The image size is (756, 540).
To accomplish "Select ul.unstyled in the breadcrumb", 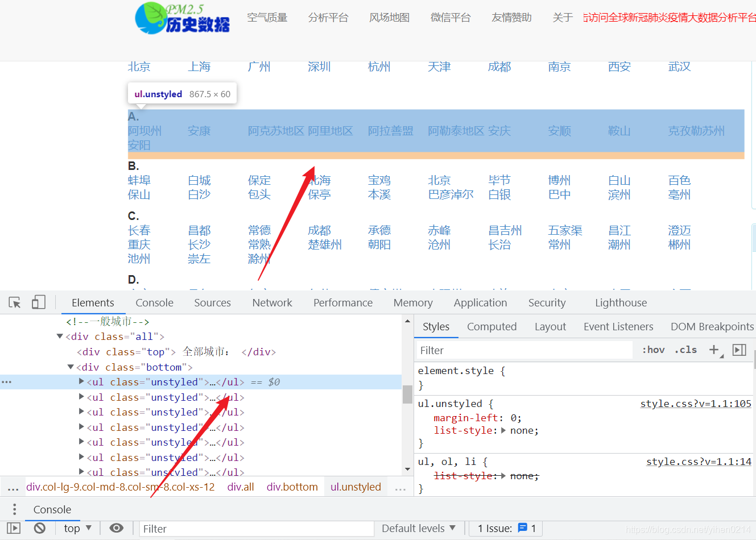I will 356,487.
